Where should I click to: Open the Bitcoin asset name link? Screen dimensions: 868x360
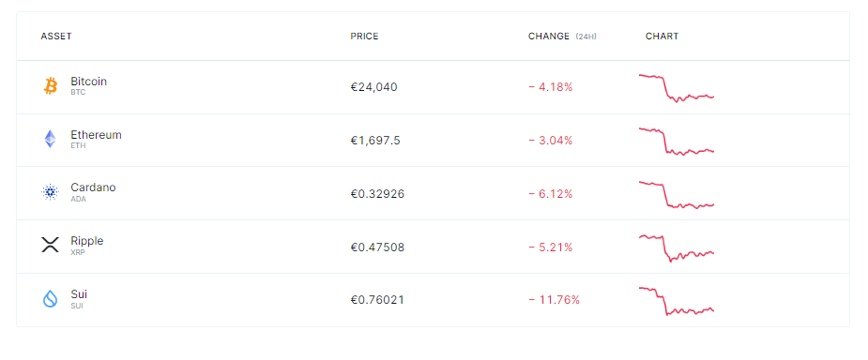tap(88, 82)
